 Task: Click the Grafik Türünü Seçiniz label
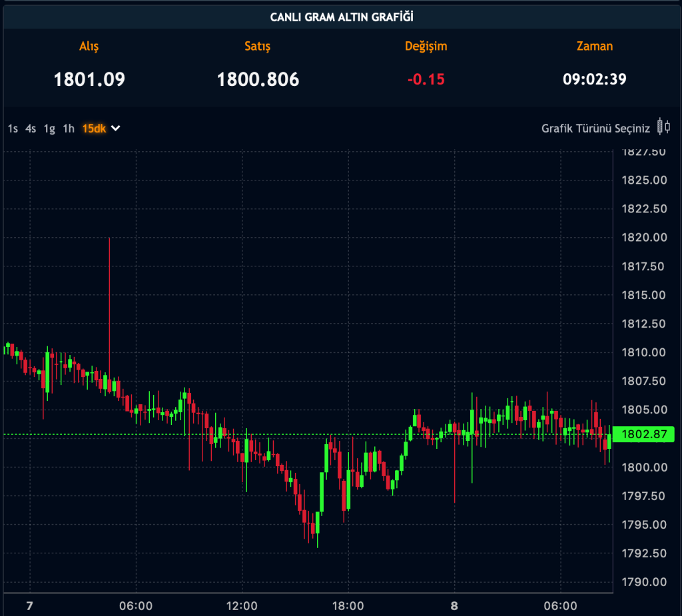(595, 129)
